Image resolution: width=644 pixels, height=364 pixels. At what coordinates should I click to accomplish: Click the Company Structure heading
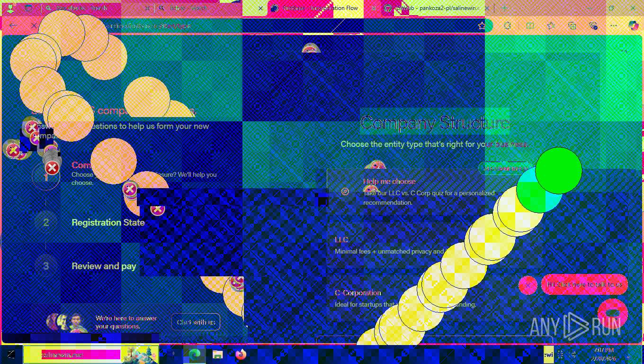435,123
